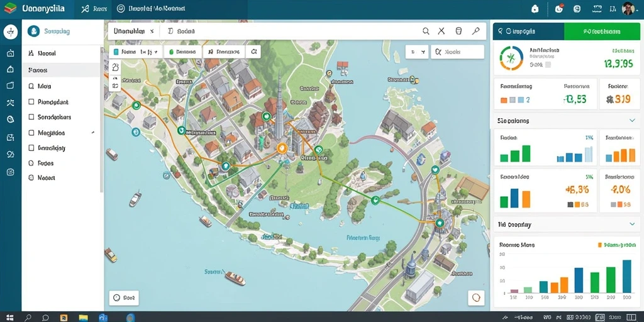Click the compass icon atop the left sidebar
This screenshot has height=322, width=644.
(x=11, y=31)
